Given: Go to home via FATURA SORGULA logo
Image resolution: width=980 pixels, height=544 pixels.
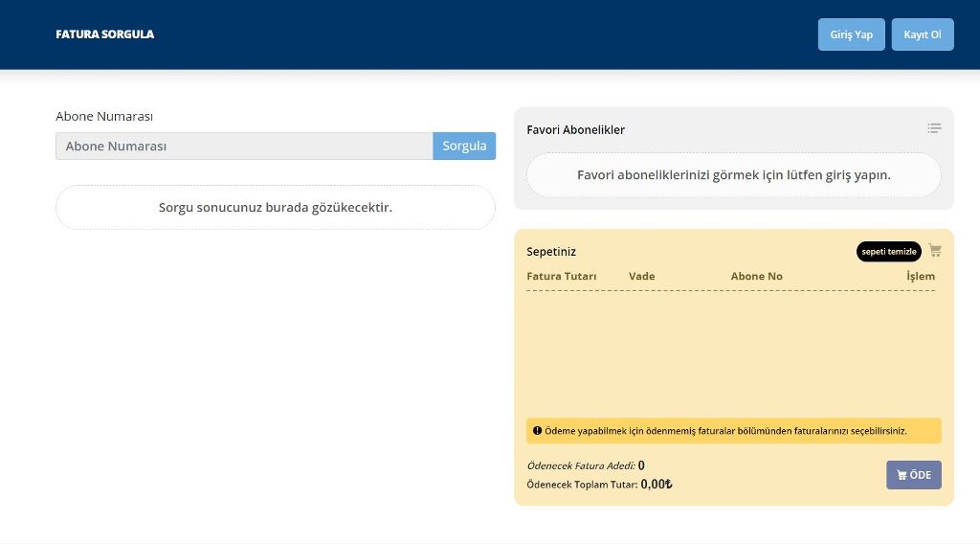Looking at the screenshot, I should pyautogui.click(x=104, y=34).
